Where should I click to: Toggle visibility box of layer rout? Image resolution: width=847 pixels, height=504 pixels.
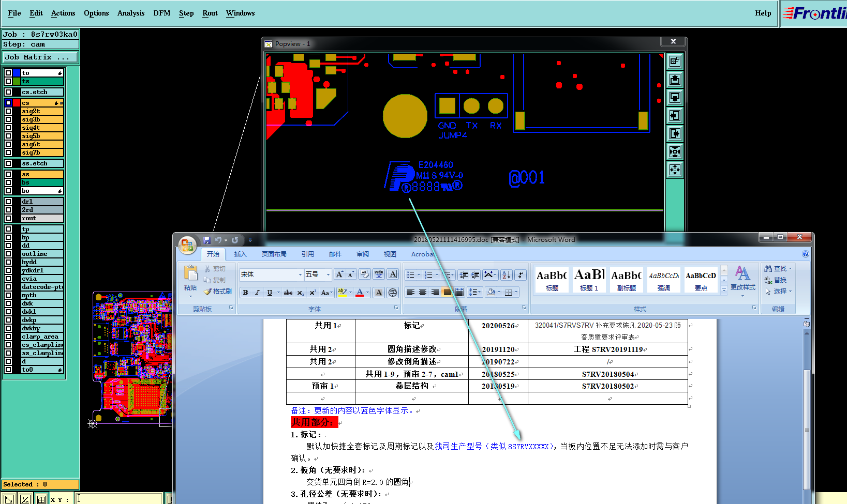click(x=8, y=218)
